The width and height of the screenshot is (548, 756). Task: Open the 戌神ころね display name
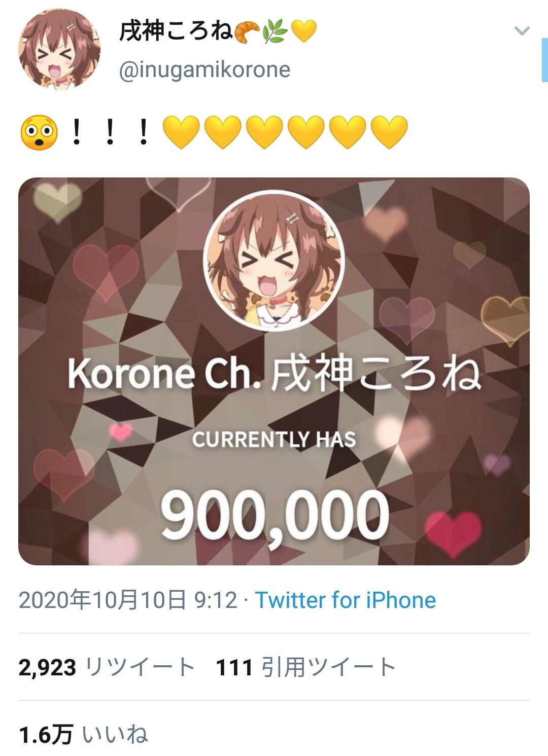(176, 31)
